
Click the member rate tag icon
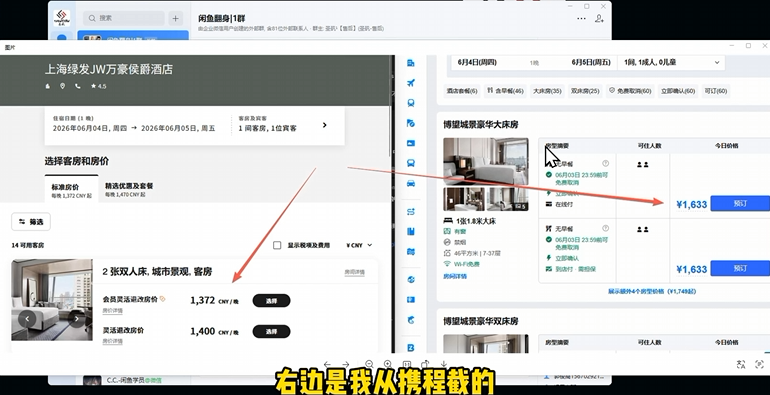(163, 299)
